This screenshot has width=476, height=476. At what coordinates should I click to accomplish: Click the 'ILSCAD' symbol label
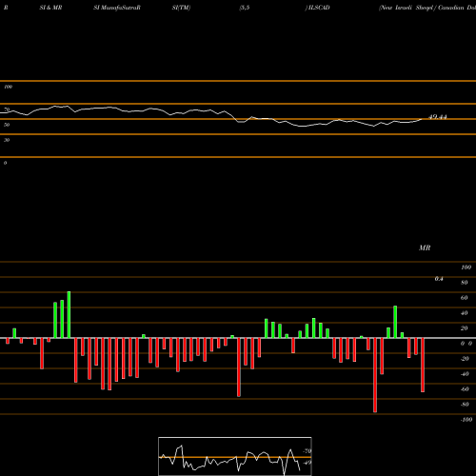[x=319, y=8]
